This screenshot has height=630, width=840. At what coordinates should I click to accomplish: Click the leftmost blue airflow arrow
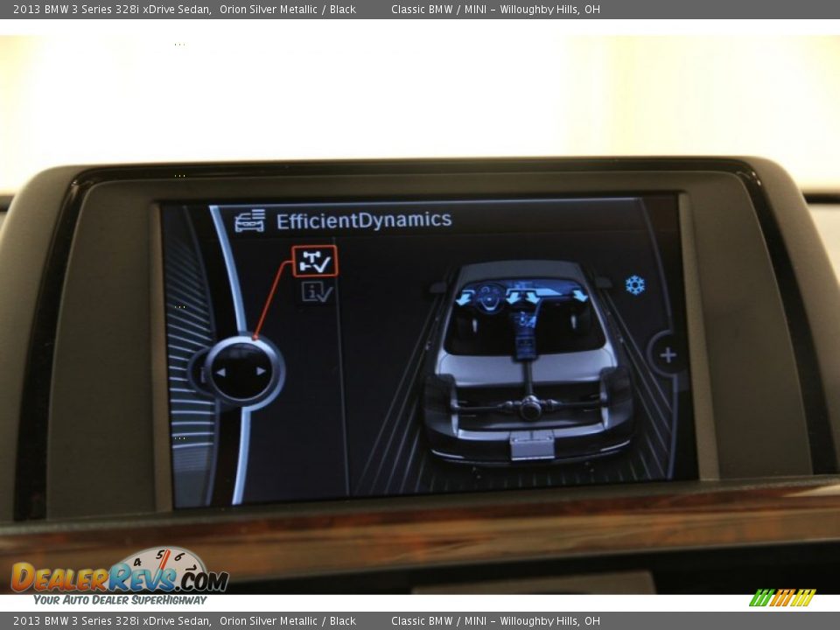coord(465,298)
